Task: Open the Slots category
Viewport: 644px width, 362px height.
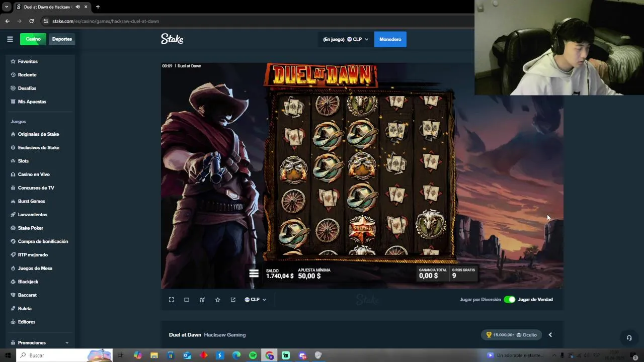Action: pyautogui.click(x=23, y=161)
